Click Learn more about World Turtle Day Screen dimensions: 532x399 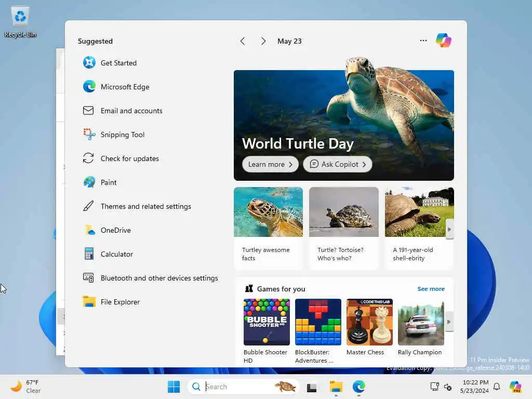pyautogui.click(x=270, y=164)
